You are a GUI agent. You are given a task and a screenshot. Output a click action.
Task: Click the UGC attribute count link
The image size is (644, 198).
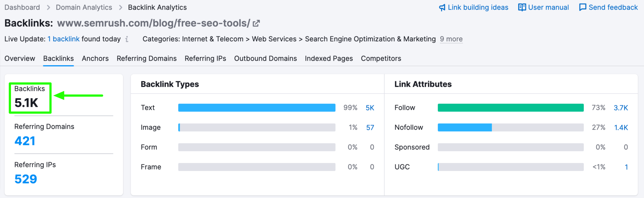(626, 167)
